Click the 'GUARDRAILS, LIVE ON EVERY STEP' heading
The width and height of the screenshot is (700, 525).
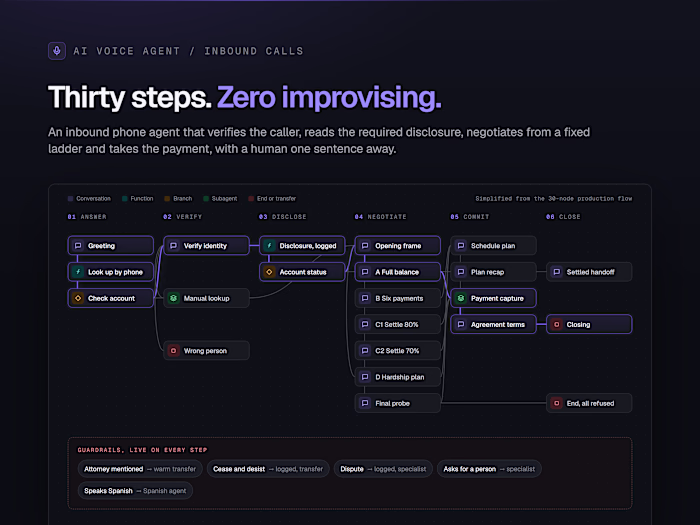pos(142,450)
